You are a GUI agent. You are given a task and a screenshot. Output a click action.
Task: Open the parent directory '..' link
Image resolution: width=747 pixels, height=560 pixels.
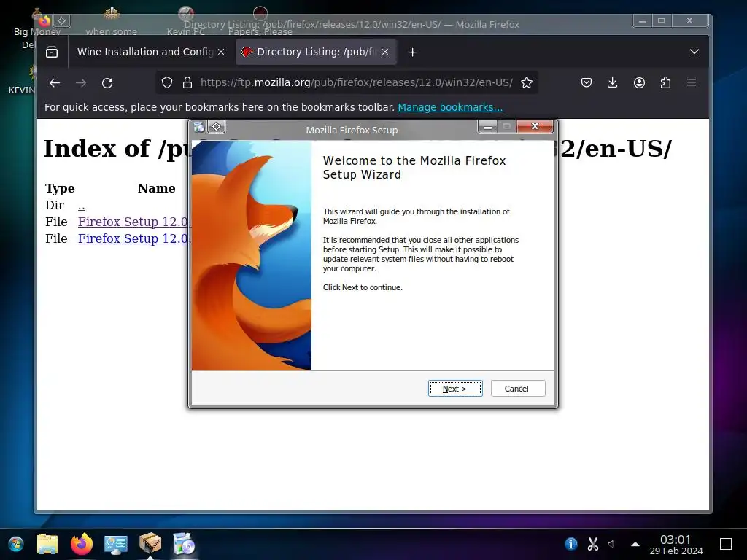tap(82, 205)
